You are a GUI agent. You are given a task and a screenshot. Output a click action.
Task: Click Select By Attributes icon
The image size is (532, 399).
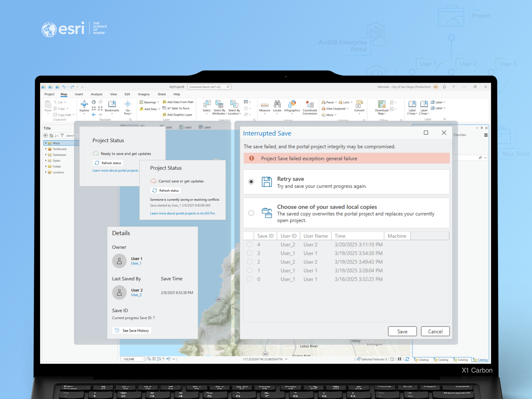pyautogui.click(x=219, y=104)
